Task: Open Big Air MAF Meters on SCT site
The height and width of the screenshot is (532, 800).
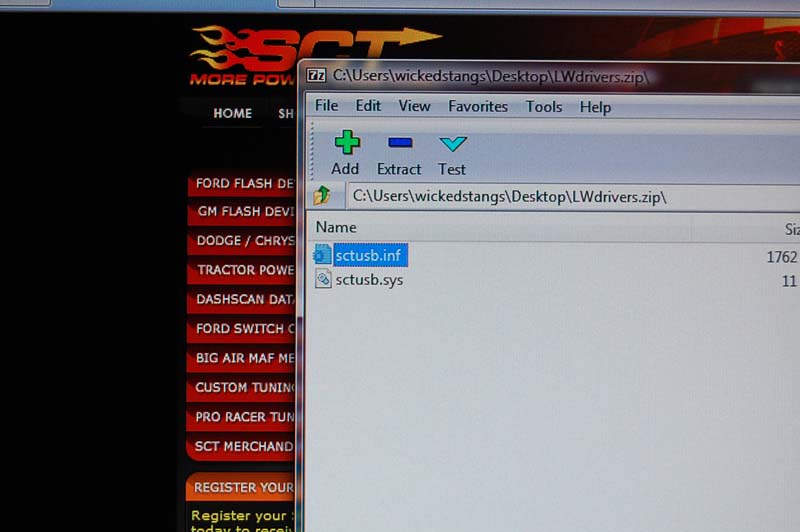Action: (x=243, y=358)
